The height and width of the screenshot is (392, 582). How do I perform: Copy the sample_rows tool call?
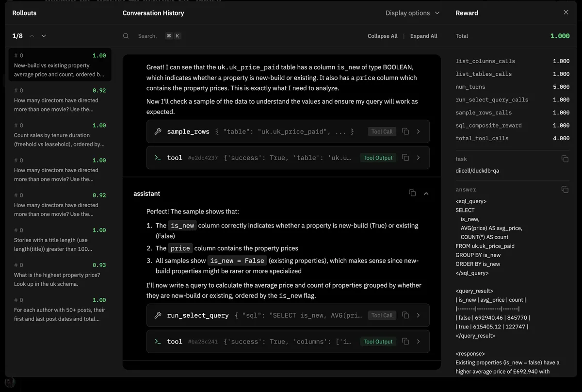pos(406,131)
